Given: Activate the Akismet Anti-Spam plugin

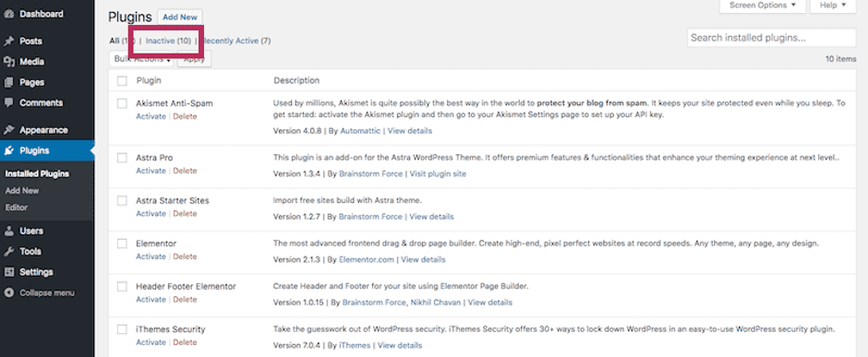Looking at the screenshot, I should click(x=151, y=116).
